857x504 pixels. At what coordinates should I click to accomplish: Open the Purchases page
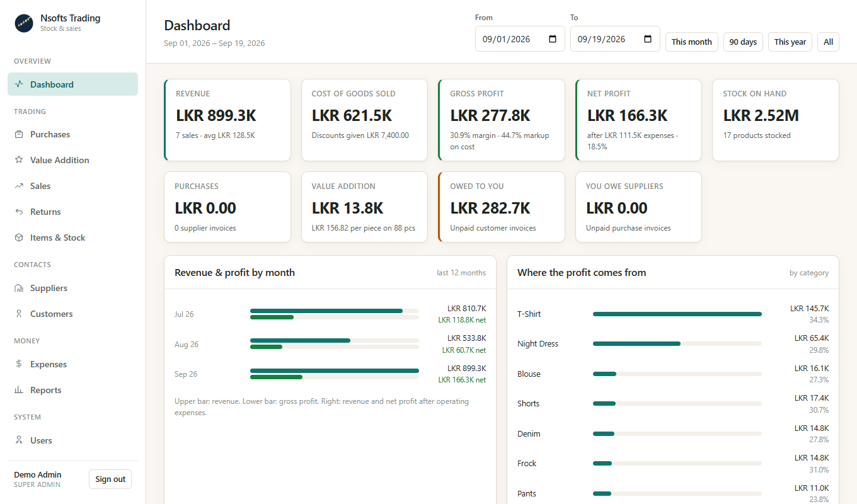click(x=72, y=134)
